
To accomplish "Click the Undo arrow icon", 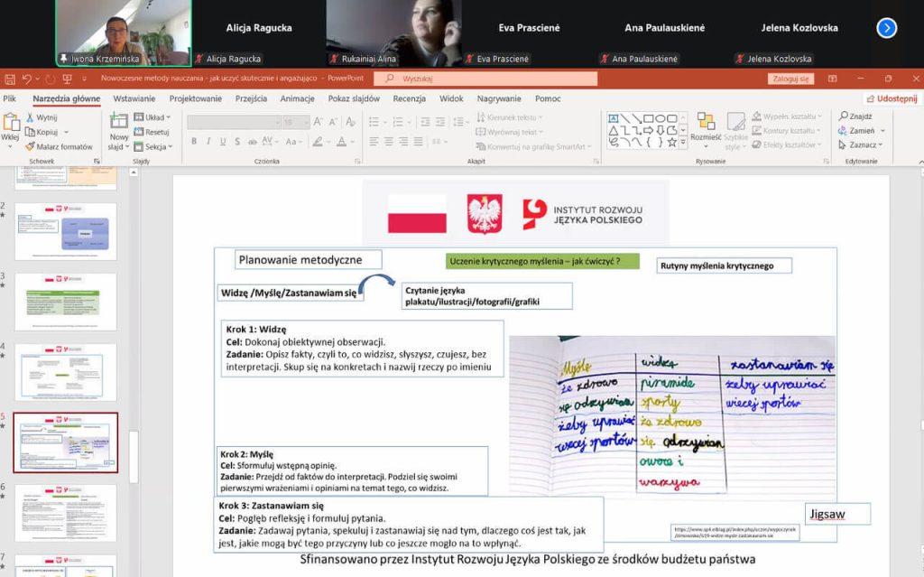I will pos(27,79).
